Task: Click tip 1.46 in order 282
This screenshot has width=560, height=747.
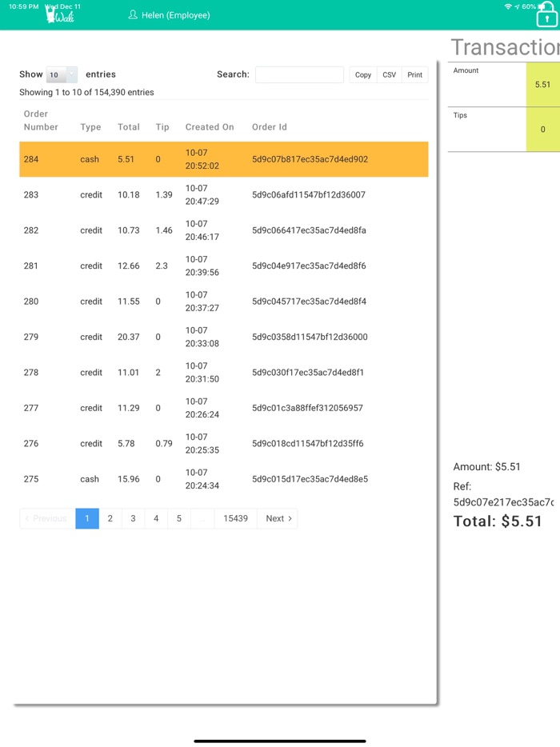Action: (164, 230)
